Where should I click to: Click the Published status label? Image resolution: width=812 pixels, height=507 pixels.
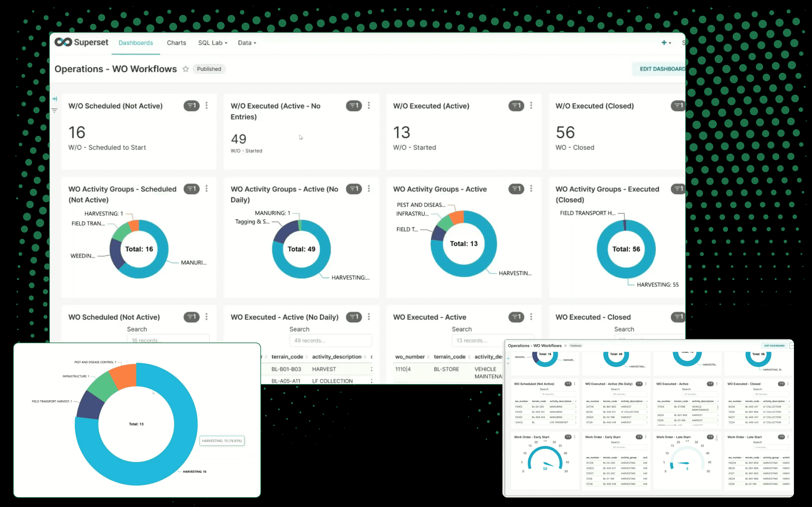point(209,69)
